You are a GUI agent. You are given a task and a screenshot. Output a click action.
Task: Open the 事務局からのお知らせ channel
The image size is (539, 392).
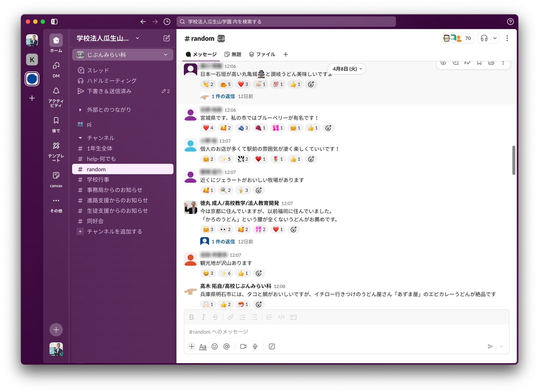123,190
